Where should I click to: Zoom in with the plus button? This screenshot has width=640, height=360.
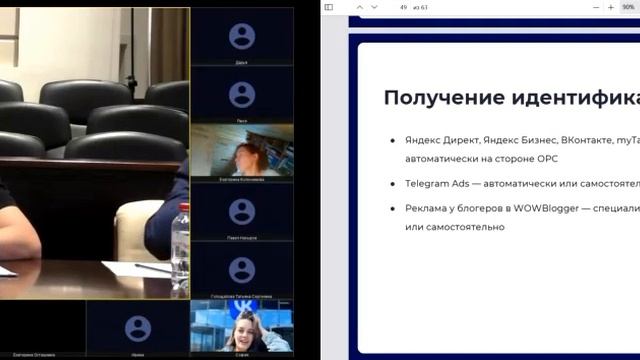coord(611,7)
